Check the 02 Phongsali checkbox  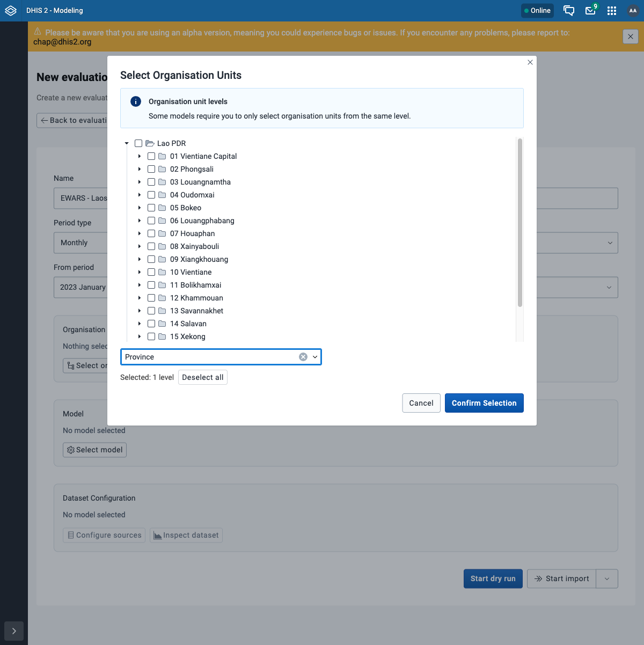(151, 169)
